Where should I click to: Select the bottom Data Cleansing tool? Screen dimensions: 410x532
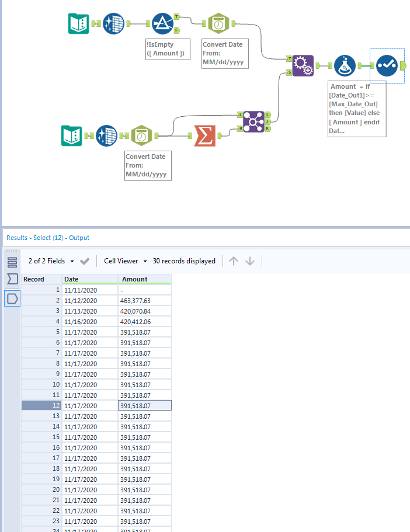(x=106, y=135)
